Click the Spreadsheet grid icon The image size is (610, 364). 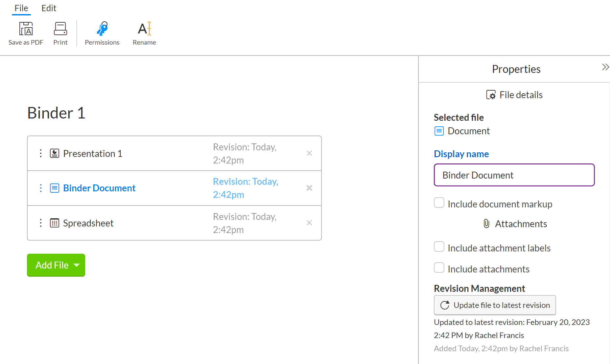point(54,223)
